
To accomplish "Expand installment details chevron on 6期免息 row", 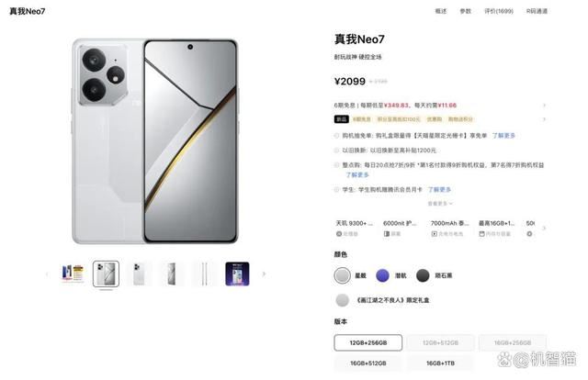I will click(x=544, y=106).
